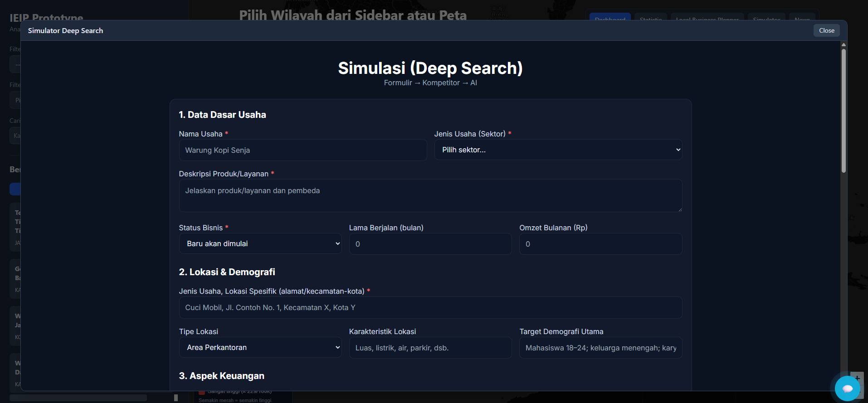
Task: Close the Simulator Deep Search modal
Action: click(x=826, y=30)
